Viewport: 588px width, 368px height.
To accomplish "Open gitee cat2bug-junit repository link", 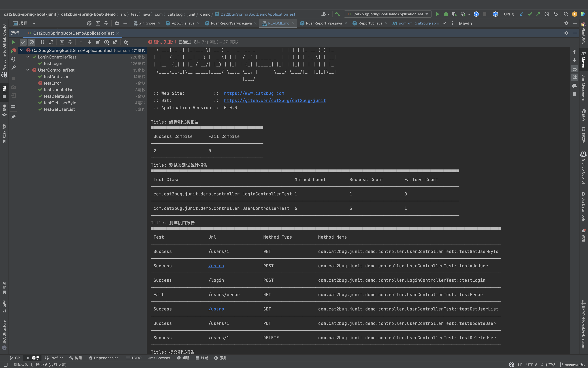I will click(275, 100).
